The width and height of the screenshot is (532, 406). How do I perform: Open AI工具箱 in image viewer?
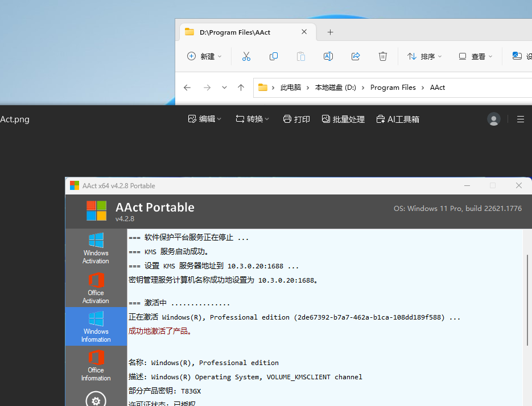[x=398, y=119]
